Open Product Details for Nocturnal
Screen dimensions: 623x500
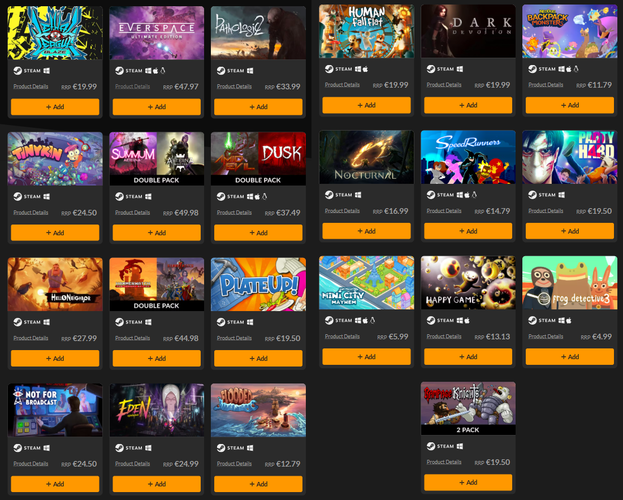[x=342, y=211]
